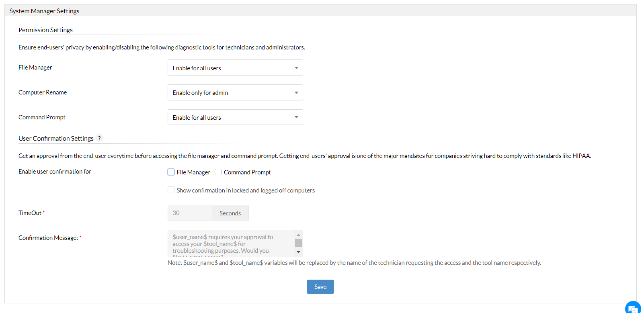Enable user confirmation for File Manager

point(171,172)
